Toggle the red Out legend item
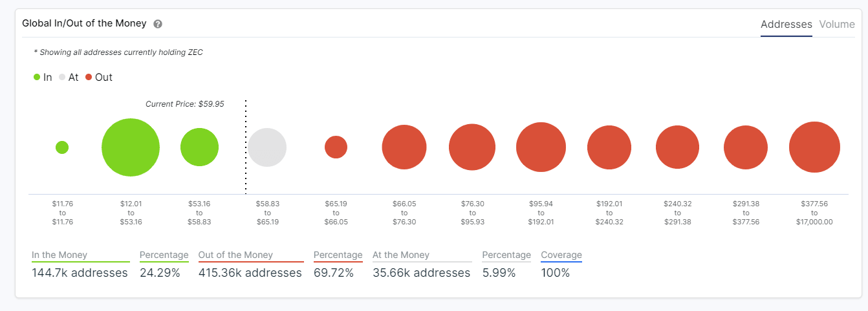The image size is (868, 311). [x=98, y=77]
